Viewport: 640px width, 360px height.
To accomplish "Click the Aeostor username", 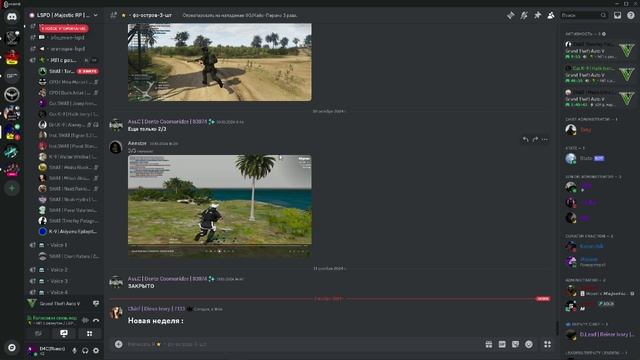I will (x=137, y=143).
